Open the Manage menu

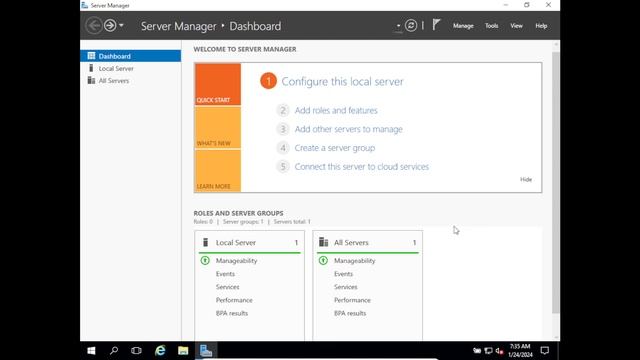point(463,26)
